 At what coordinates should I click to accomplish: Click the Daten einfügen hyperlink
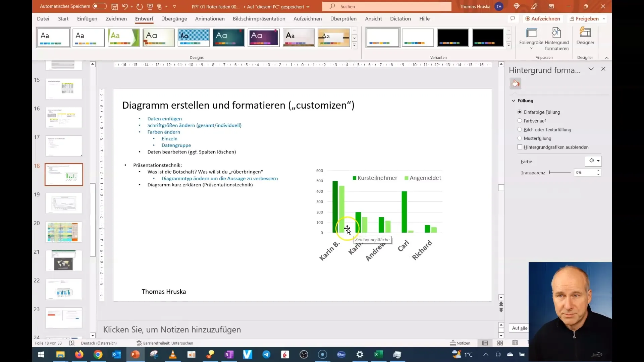[x=164, y=118]
